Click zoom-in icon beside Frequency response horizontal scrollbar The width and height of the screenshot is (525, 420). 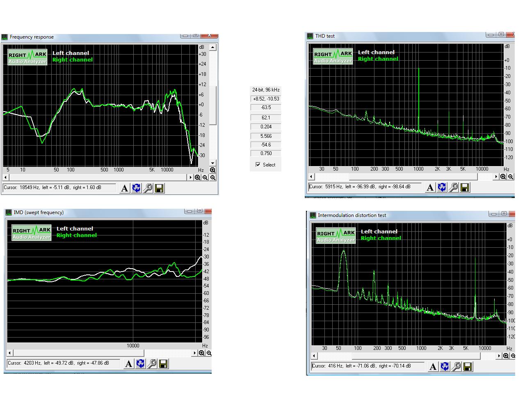[198, 178]
